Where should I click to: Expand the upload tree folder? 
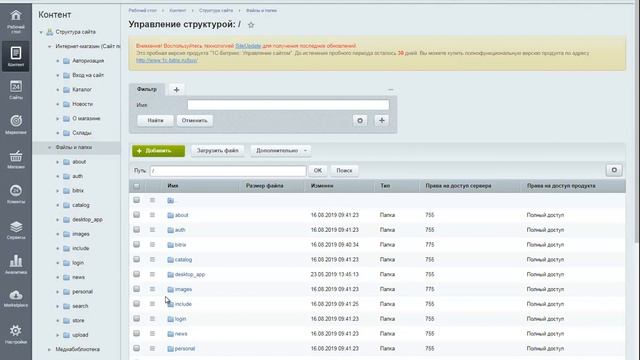point(58,335)
